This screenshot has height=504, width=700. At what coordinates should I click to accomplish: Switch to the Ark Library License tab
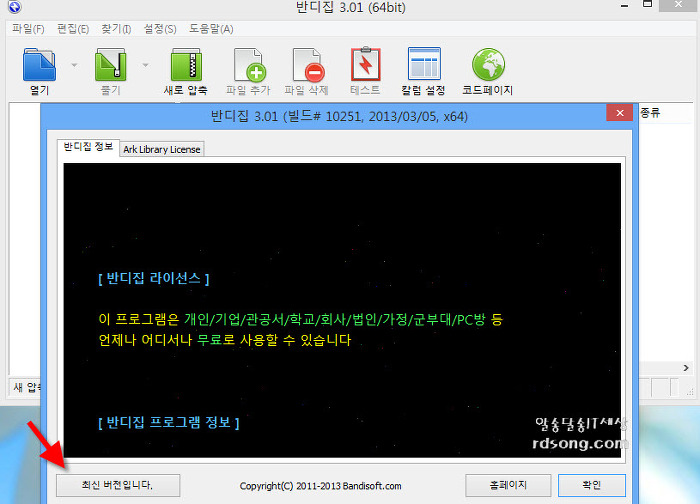tap(161, 149)
